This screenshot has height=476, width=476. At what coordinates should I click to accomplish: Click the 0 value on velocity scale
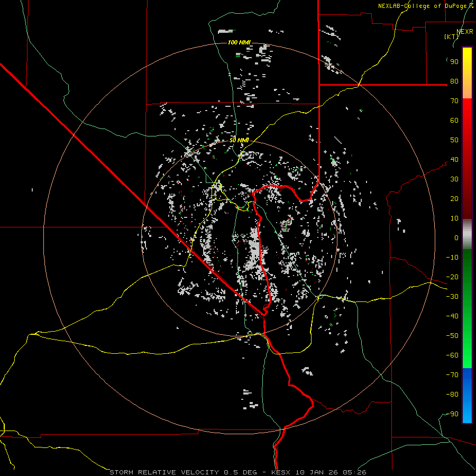click(456, 237)
